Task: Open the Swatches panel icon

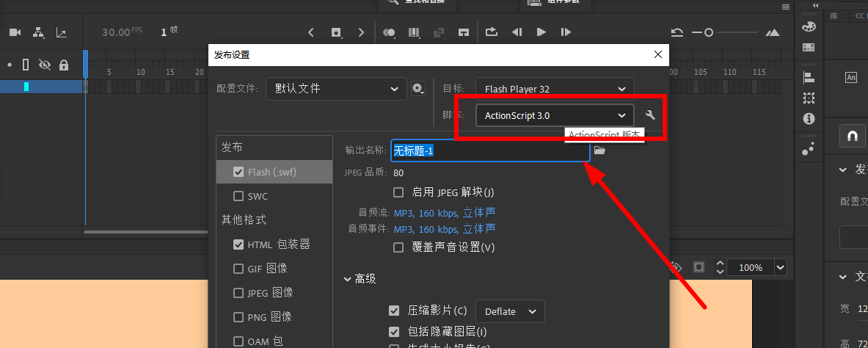Action: tap(809, 48)
